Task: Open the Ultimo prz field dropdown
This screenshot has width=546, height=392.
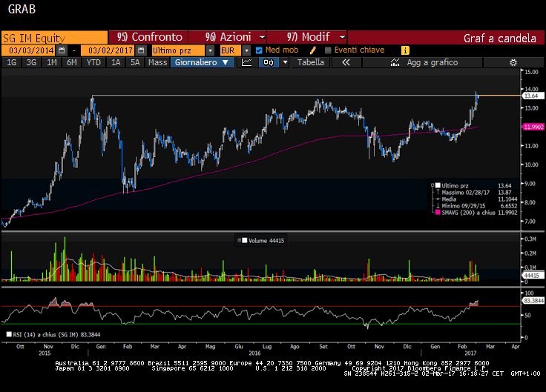Action: 211,50
